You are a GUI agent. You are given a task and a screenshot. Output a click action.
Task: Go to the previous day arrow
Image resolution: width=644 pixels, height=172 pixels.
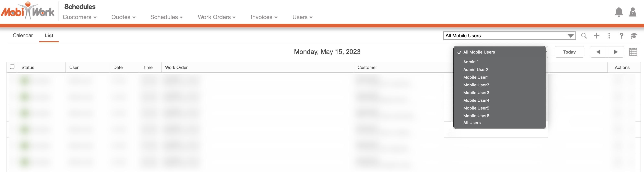(x=598, y=52)
